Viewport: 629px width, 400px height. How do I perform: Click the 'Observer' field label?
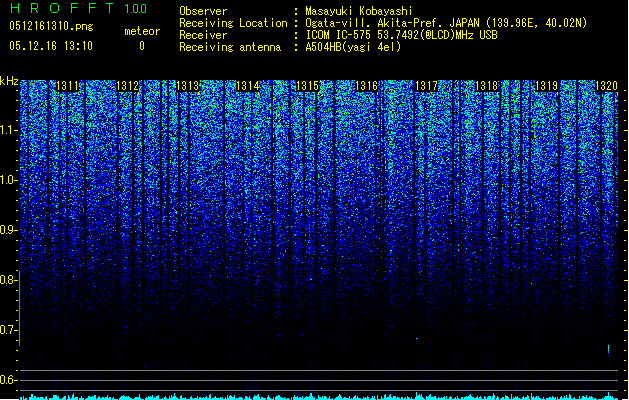[x=203, y=11]
